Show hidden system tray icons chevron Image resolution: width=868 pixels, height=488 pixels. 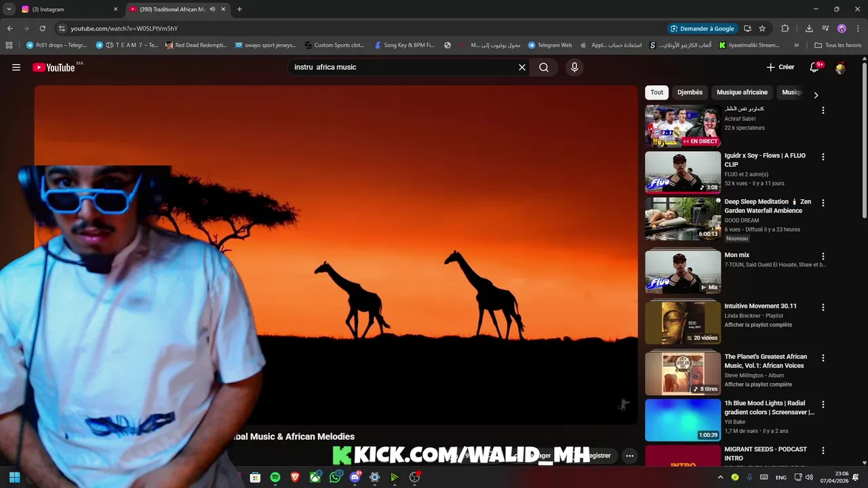[x=720, y=477]
